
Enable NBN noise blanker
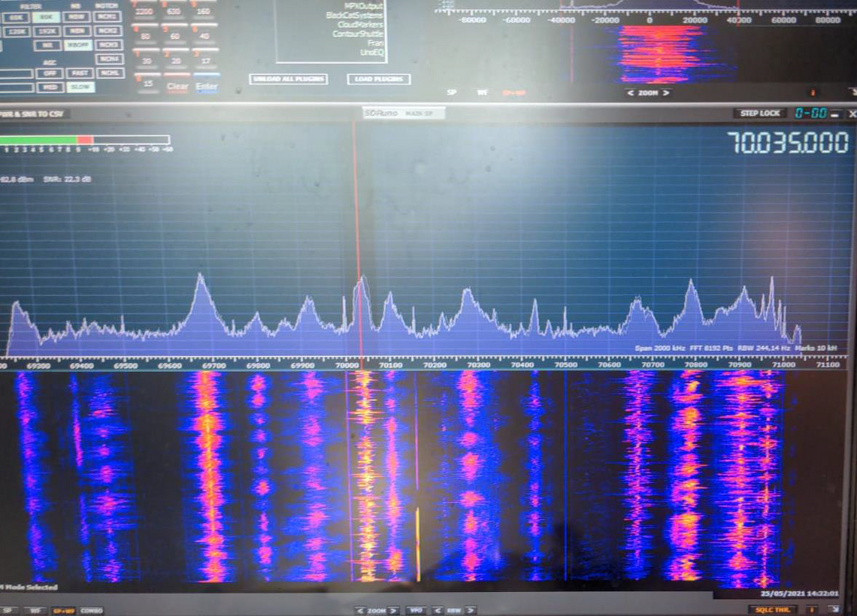tap(77, 31)
